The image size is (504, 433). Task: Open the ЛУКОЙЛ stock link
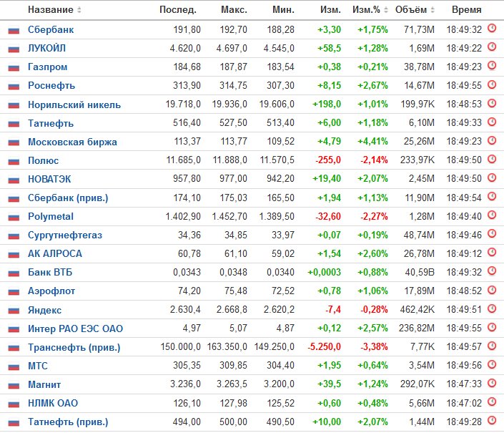tap(46, 48)
